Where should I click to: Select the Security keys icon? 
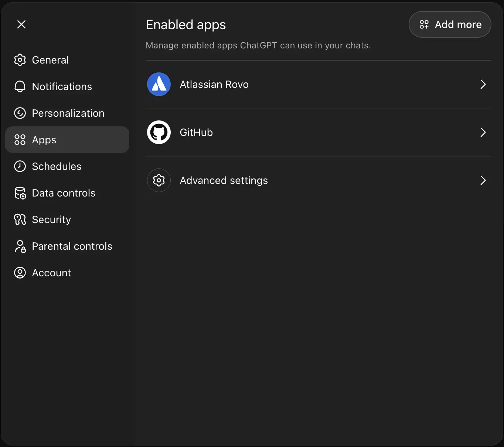tap(20, 219)
